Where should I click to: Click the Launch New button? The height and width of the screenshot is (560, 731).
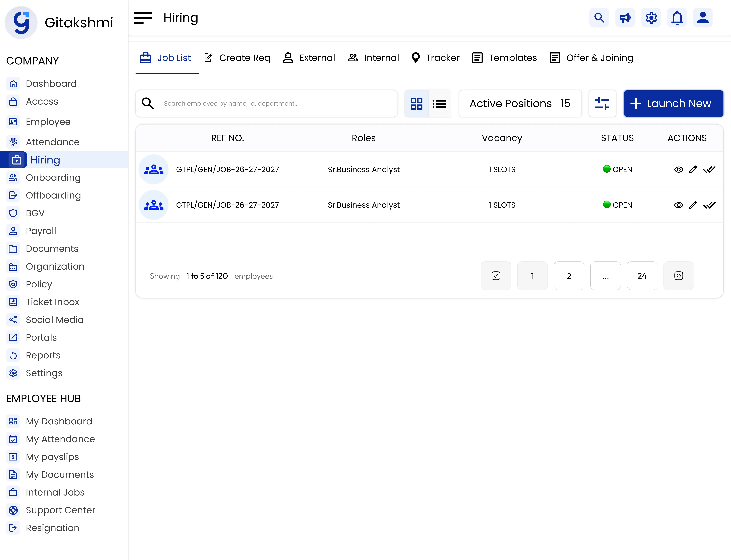[x=674, y=104]
